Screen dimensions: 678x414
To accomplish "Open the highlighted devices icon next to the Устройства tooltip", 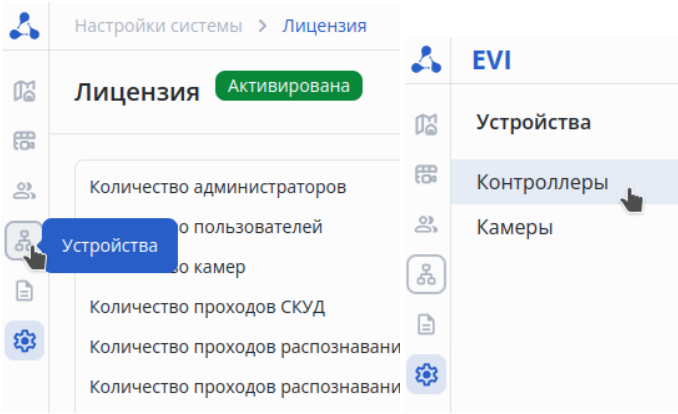I will [x=24, y=240].
